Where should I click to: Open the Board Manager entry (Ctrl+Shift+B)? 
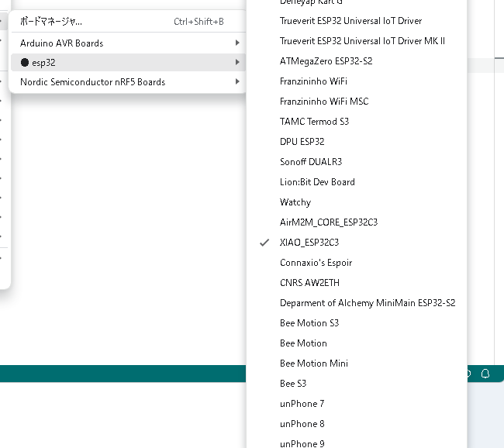point(128,22)
